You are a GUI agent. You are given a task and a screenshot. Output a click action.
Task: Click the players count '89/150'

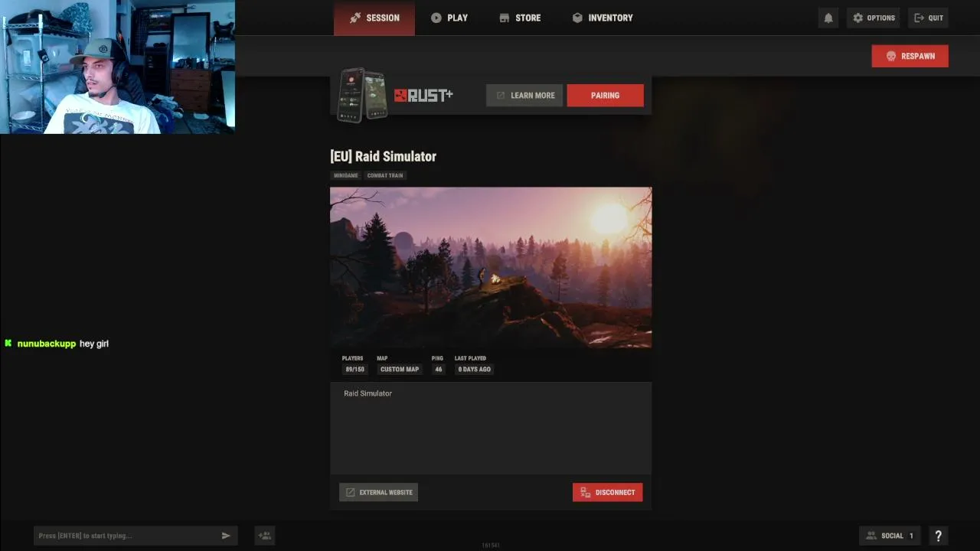[x=354, y=369]
